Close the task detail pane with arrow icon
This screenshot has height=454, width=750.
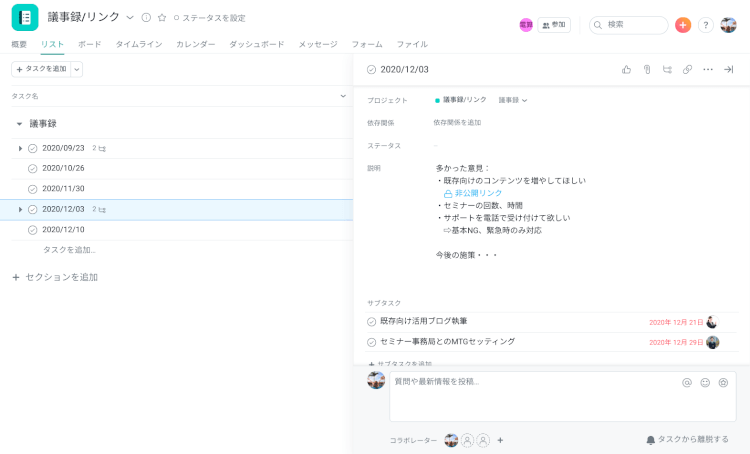728,69
